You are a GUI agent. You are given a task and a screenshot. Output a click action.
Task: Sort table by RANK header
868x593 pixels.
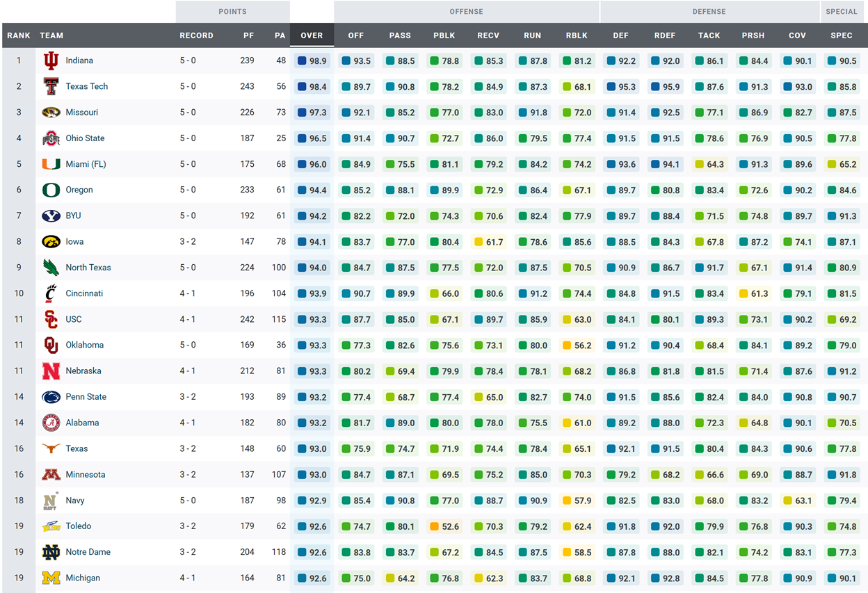(x=19, y=35)
